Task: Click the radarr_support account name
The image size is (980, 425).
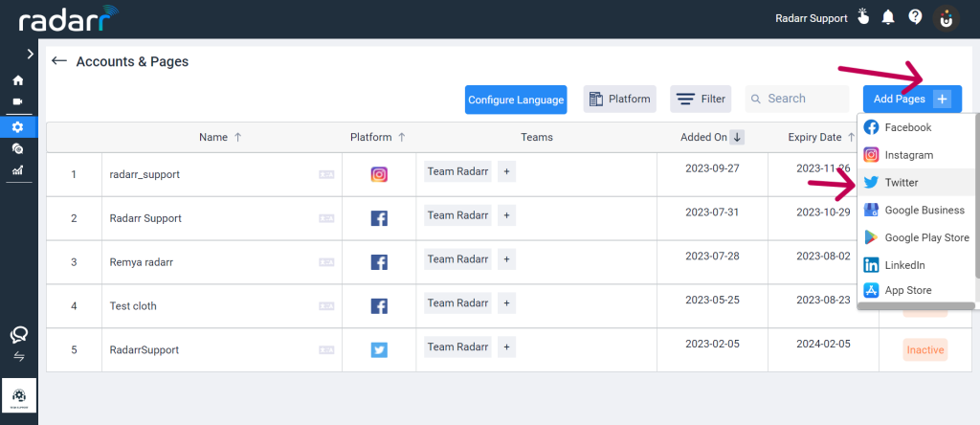Action: point(145,174)
